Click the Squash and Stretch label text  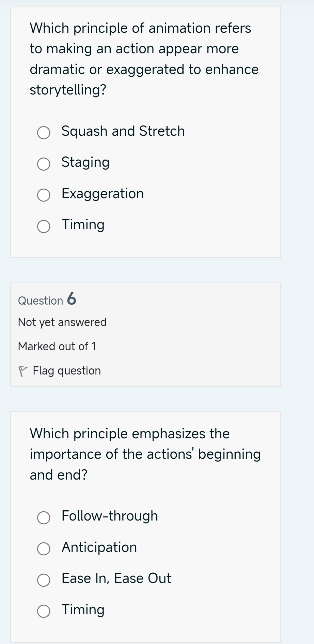point(123,131)
